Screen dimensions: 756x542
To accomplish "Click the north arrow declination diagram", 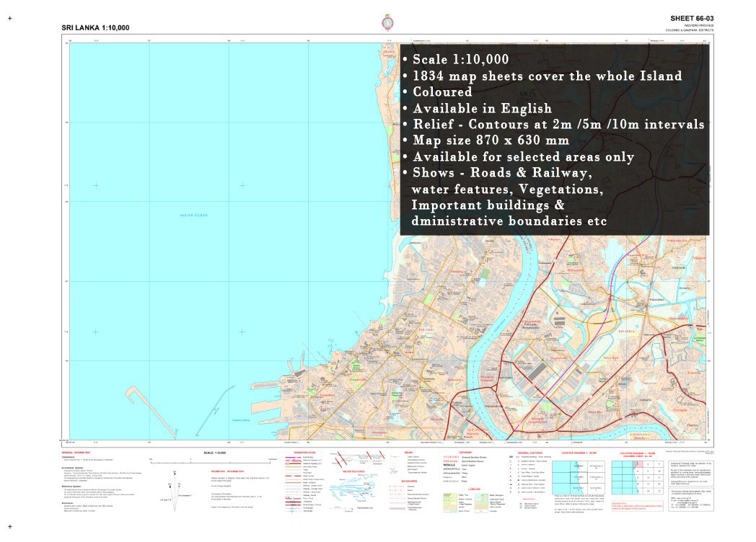I will pyautogui.click(x=175, y=490).
